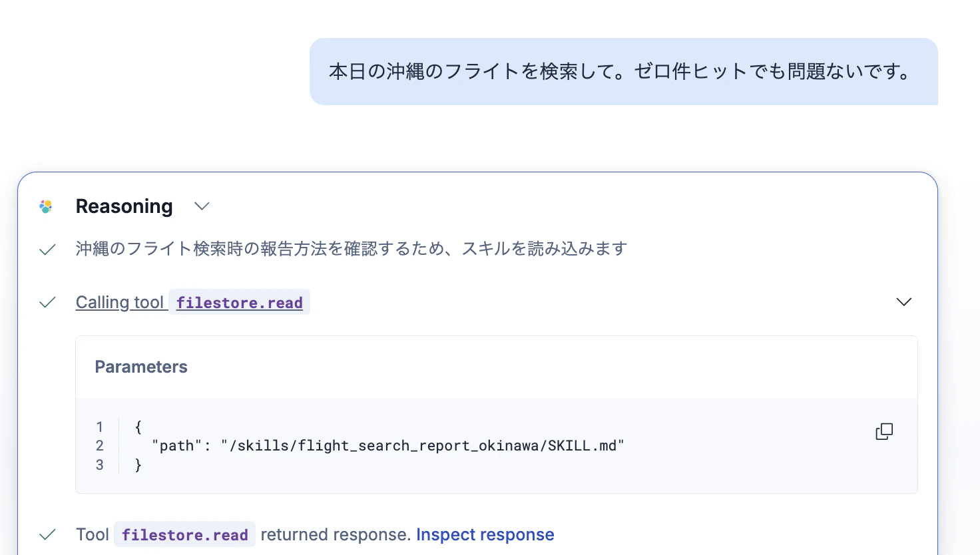Copy the Parameters JSON with the copy icon
Viewport: 980px width, 555px height.
pyautogui.click(x=884, y=431)
